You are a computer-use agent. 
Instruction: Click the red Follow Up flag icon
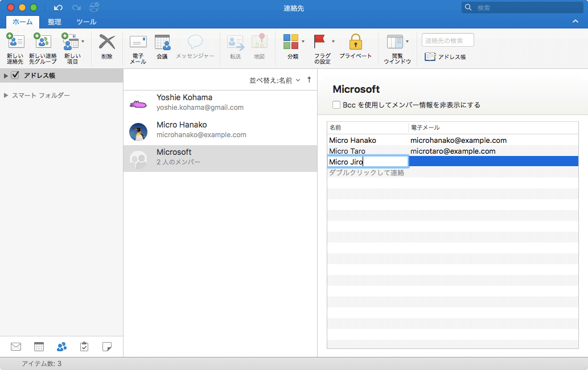click(319, 41)
